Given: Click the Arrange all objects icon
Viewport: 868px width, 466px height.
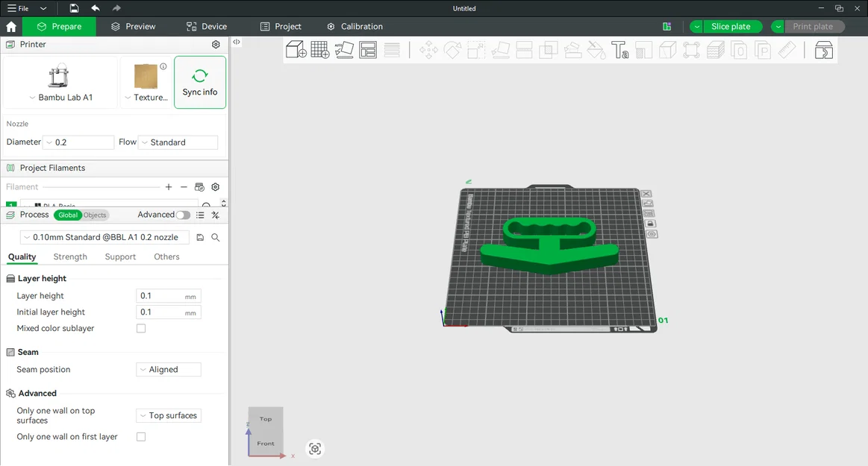Looking at the screenshot, I should [367, 50].
